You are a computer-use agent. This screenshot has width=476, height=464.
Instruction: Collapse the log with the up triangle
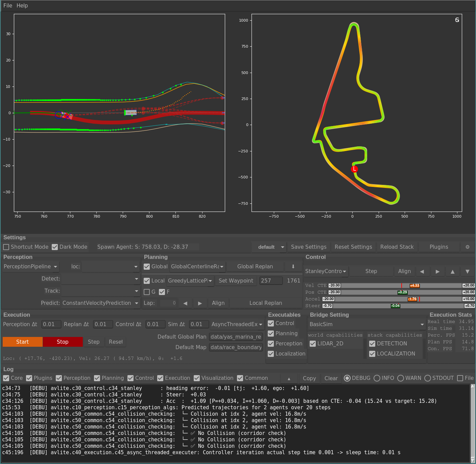click(289, 378)
